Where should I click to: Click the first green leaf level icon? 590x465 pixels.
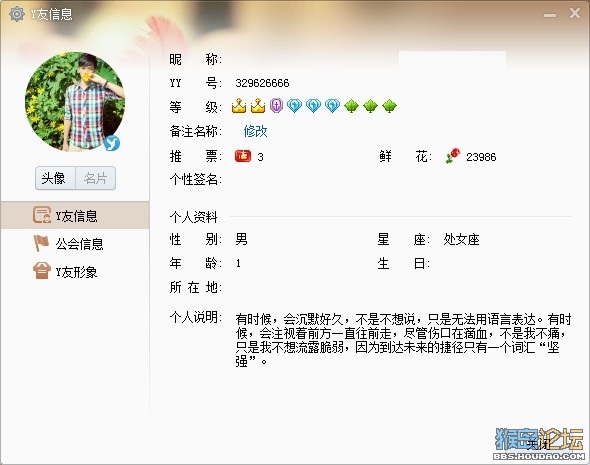(351, 106)
